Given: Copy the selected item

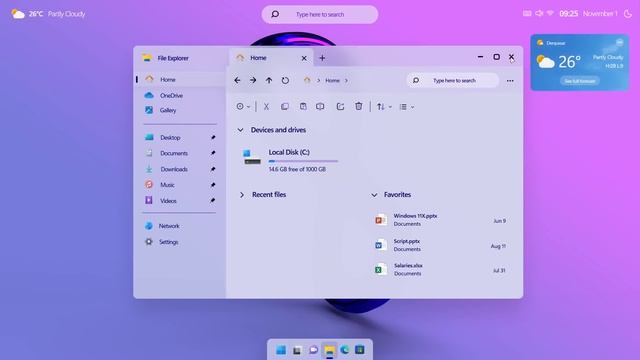Looking at the screenshot, I should tap(284, 107).
